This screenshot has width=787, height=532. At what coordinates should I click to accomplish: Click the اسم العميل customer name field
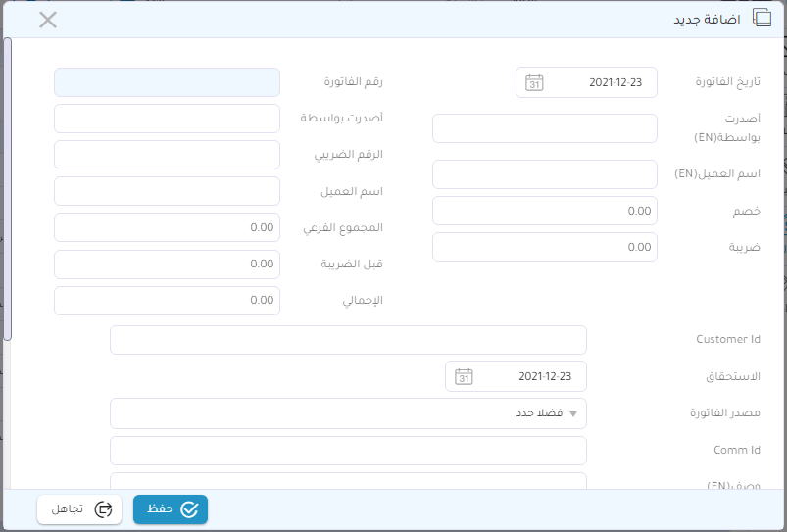coord(167,191)
